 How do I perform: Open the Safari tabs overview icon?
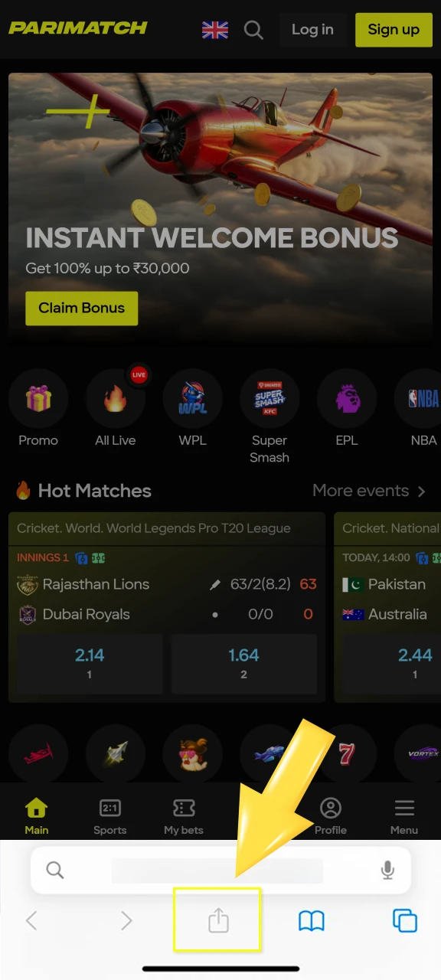(x=405, y=920)
